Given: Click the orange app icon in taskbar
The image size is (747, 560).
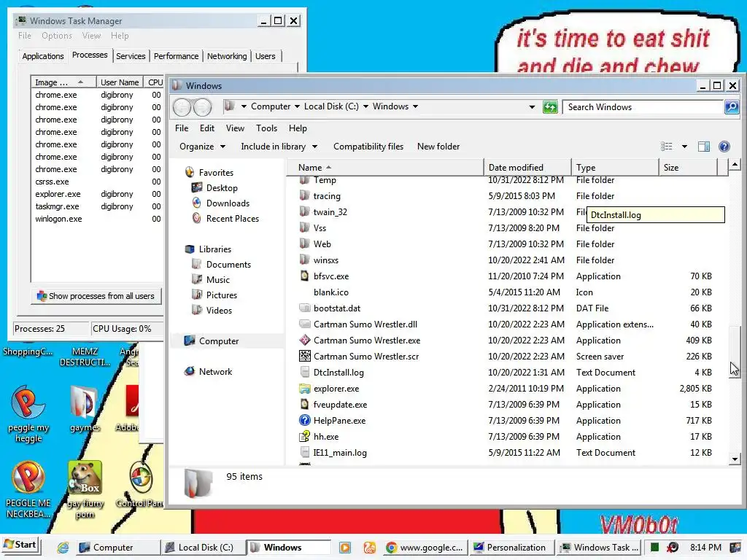Looking at the screenshot, I should click(369, 548).
